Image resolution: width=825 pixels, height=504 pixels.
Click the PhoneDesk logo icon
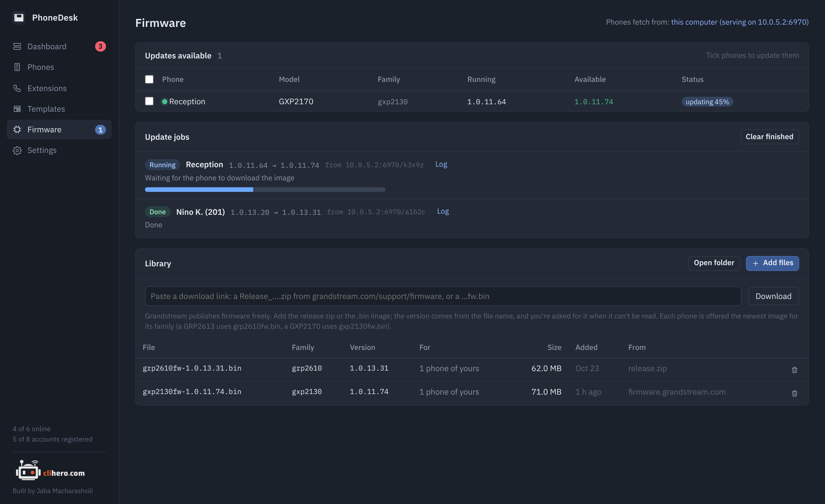[19, 17]
